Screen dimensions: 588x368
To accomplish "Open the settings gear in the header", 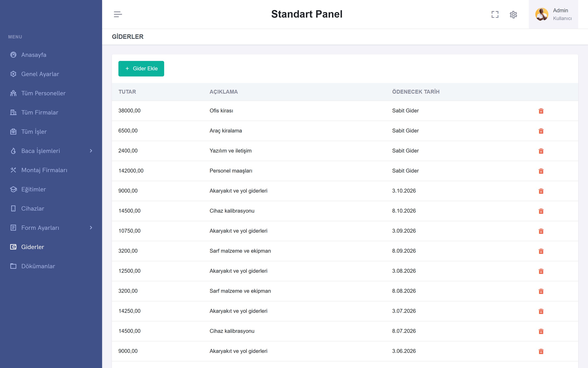I will (513, 15).
